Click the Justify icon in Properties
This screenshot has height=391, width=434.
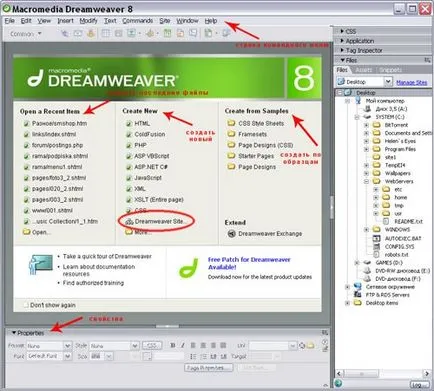(223, 345)
